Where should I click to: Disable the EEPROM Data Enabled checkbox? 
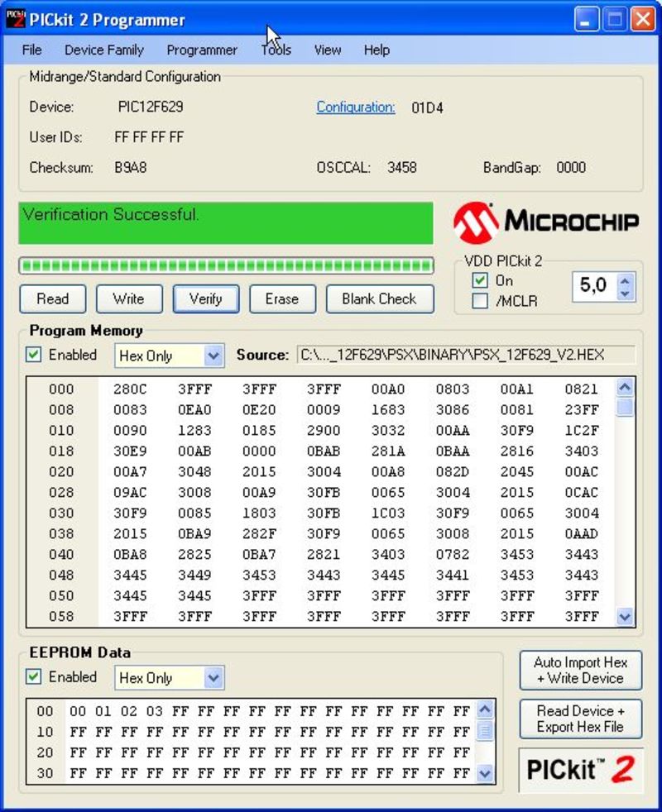pyautogui.click(x=34, y=676)
